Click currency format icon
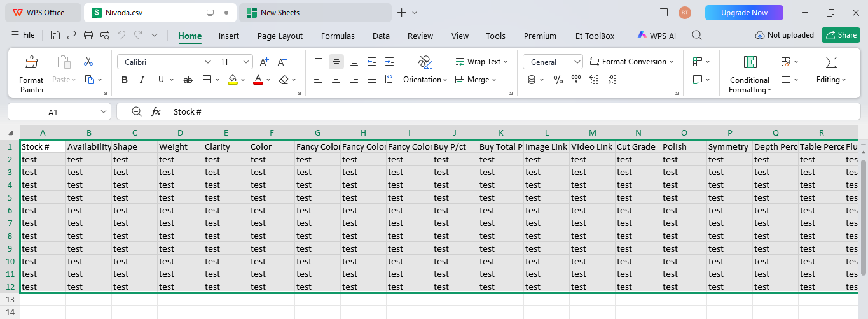The width and height of the screenshot is (868, 319). pos(532,80)
